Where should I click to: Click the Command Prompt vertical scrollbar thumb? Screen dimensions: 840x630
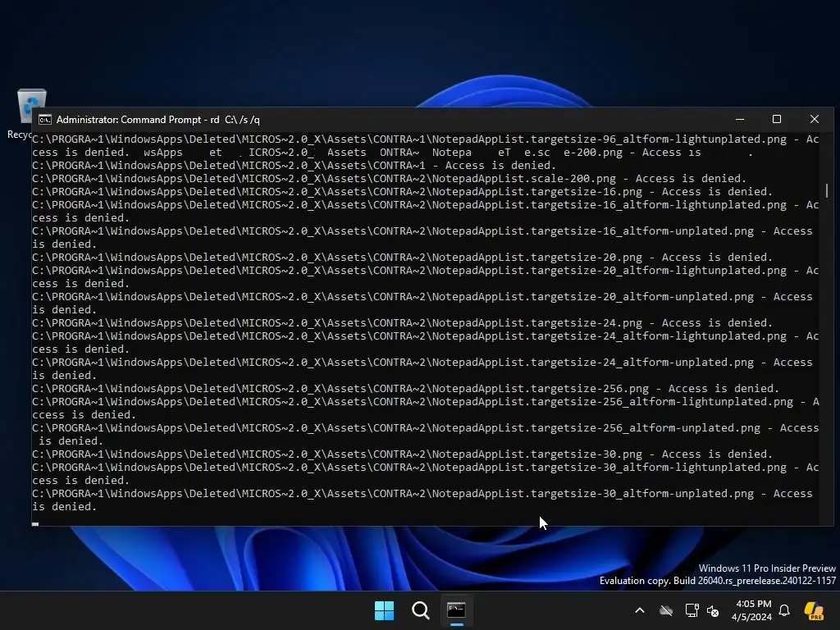(x=827, y=190)
